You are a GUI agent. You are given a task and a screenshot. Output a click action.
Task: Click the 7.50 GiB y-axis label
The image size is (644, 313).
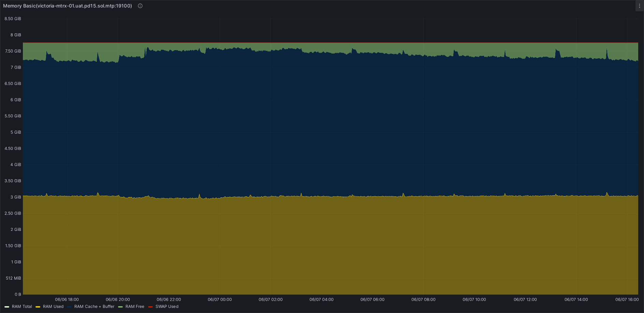(x=13, y=51)
